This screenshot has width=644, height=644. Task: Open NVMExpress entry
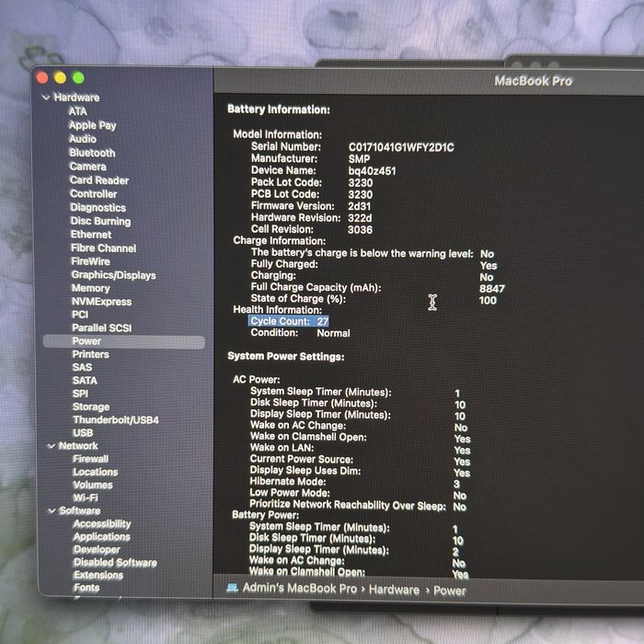[x=101, y=302]
